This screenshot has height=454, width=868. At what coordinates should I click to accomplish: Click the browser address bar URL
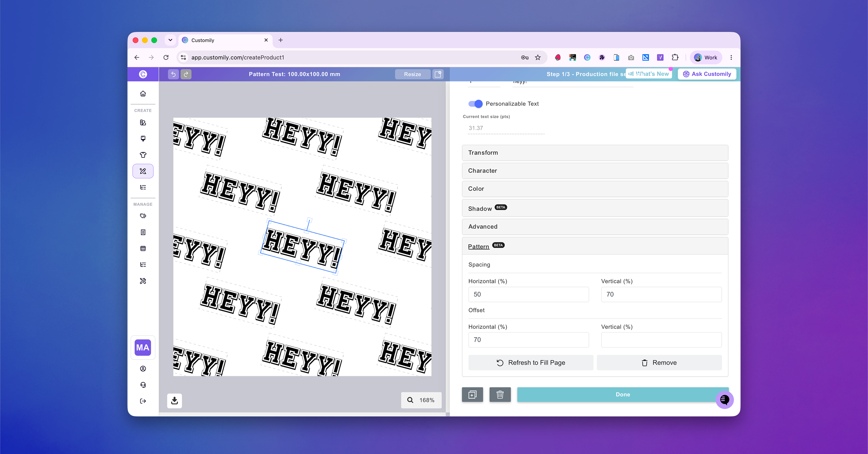[238, 57]
